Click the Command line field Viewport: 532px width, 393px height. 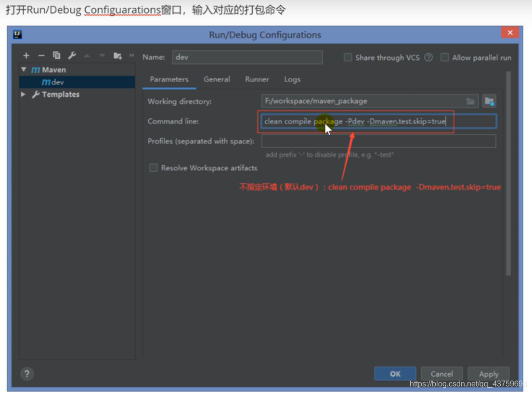[378, 121]
